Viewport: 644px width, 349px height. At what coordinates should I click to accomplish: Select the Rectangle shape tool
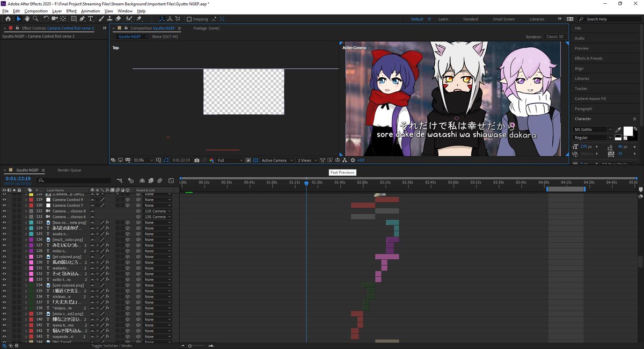[x=73, y=19]
